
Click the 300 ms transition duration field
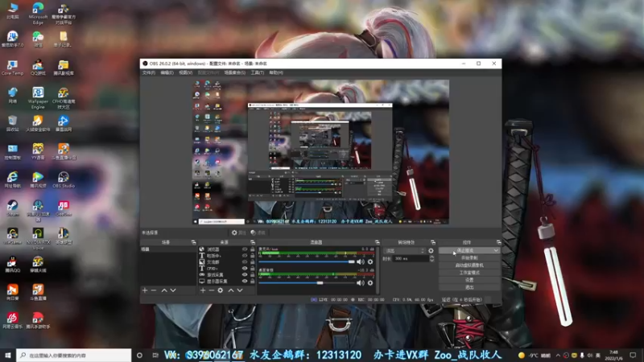pyautogui.click(x=411, y=258)
